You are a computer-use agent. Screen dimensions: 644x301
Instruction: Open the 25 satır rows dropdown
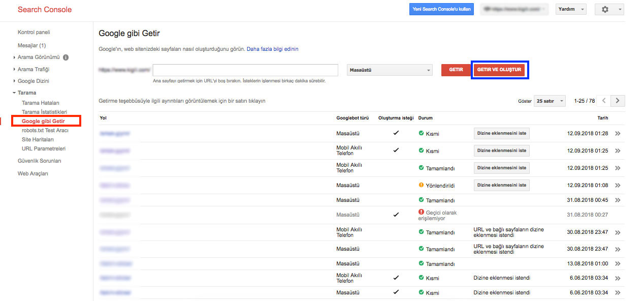point(550,101)
